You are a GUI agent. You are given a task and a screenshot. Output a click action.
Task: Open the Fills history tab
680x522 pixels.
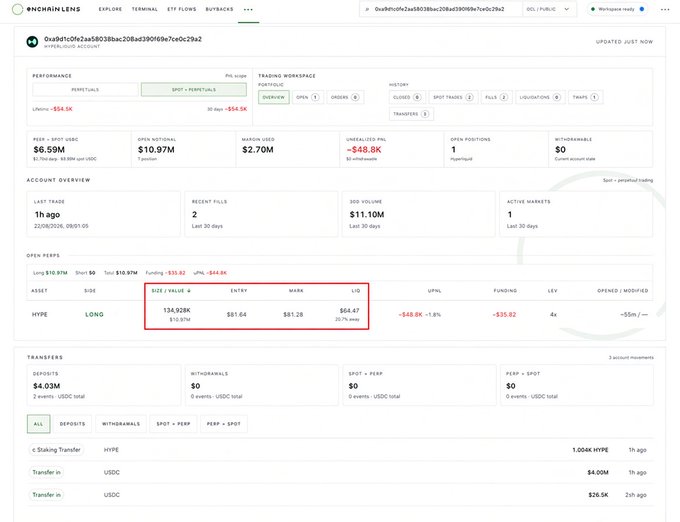click(497, 97)
